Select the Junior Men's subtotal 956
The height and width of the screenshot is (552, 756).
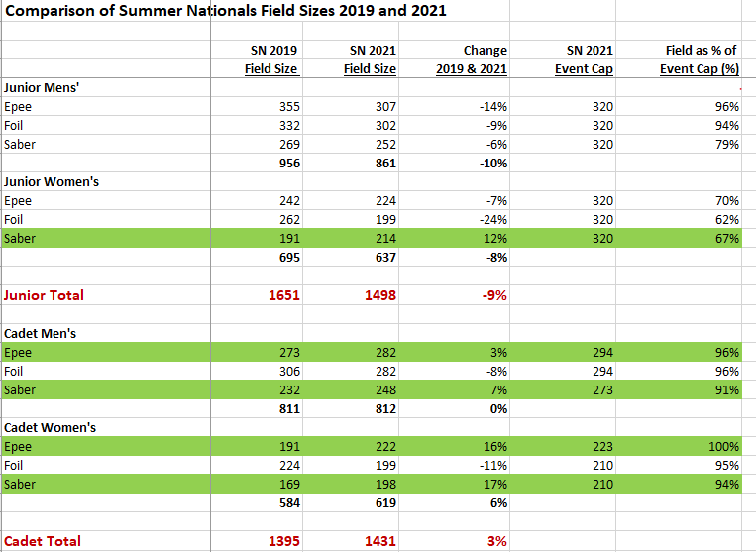pyautogui.click(x=289, y=163)
